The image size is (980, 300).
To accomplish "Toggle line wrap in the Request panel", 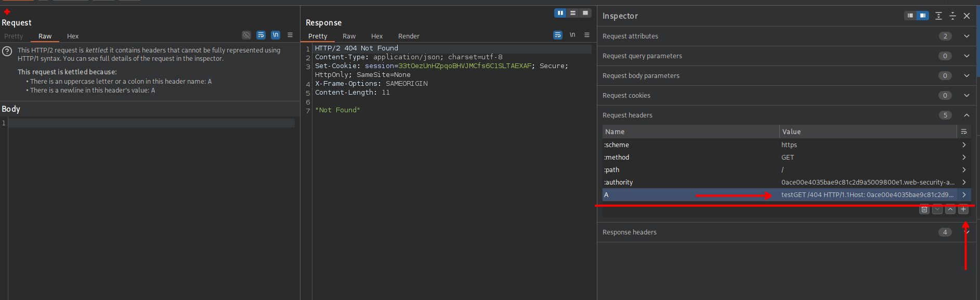I will tap(261, 35).
